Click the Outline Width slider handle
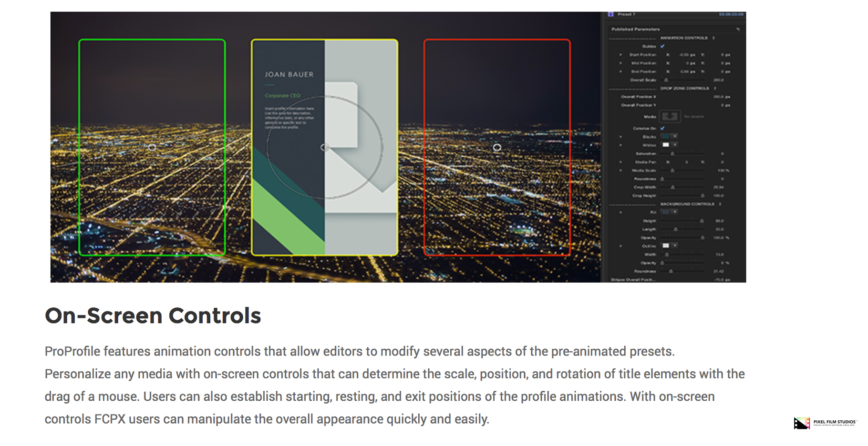 pos(667,254)
